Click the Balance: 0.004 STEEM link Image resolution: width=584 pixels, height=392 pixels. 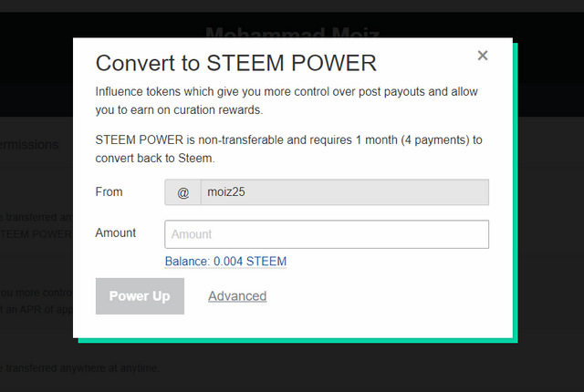pos(225,262)
